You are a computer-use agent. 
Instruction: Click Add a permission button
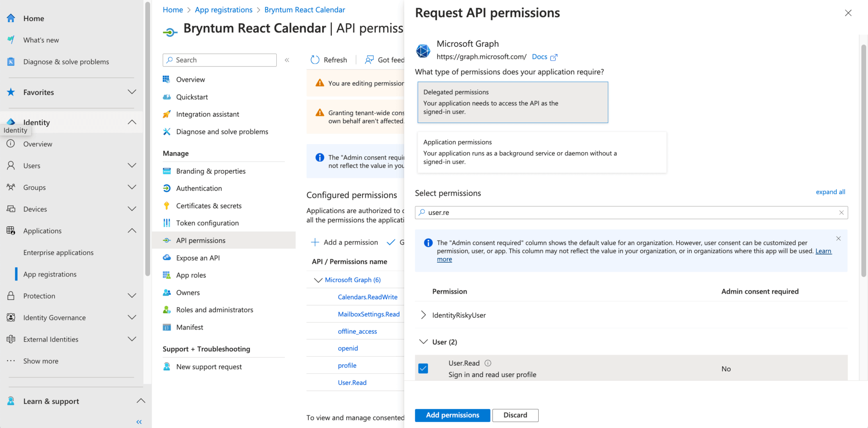(344, 242)
